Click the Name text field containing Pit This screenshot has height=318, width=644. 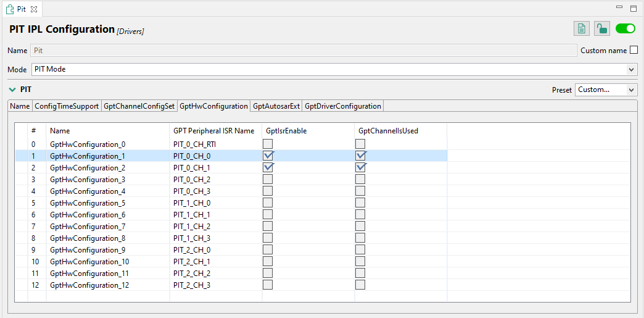pyautogui.click(x=303, y=51)
